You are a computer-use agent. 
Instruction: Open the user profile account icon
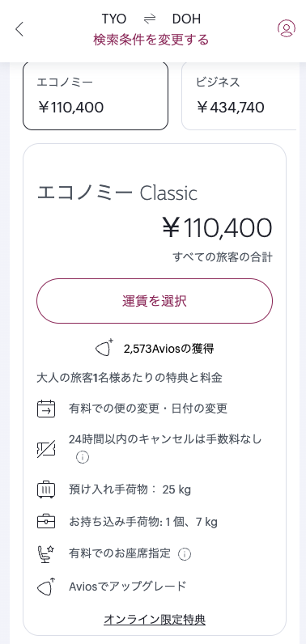click(x=287, y=28)
